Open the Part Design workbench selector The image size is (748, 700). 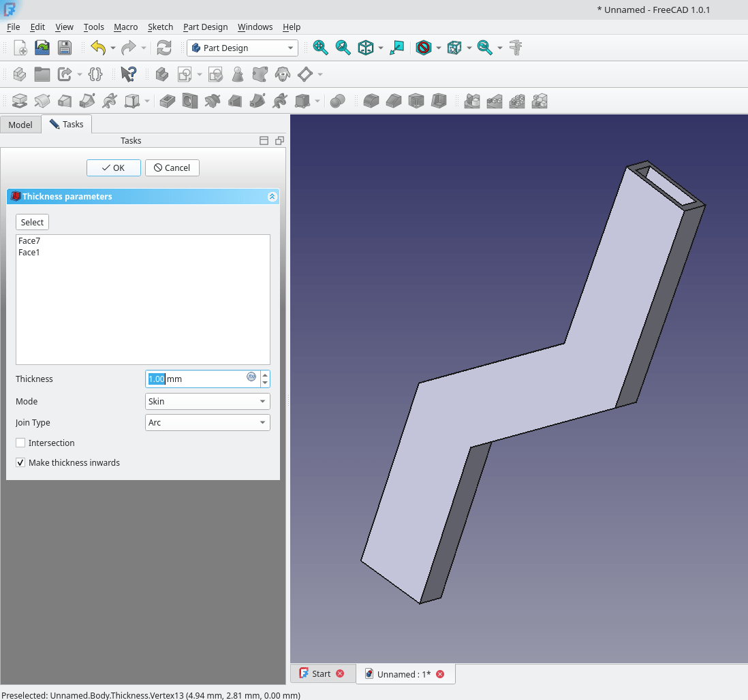click(x=243, y=48)
